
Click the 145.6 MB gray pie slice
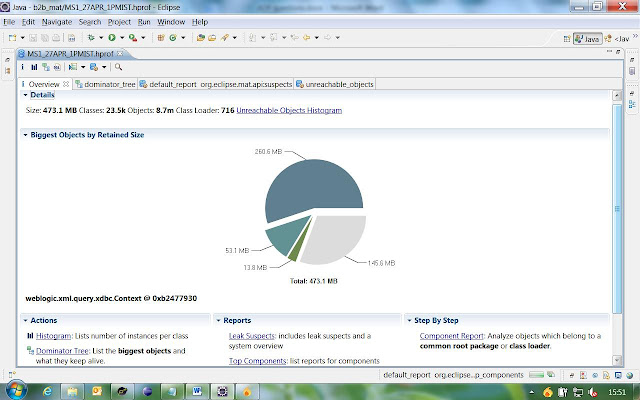point(335,239)
